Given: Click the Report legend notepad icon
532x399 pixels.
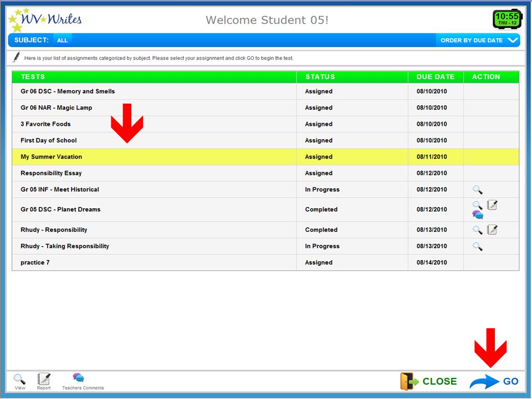Looking at the screenshot, I should tap(43, 378).
